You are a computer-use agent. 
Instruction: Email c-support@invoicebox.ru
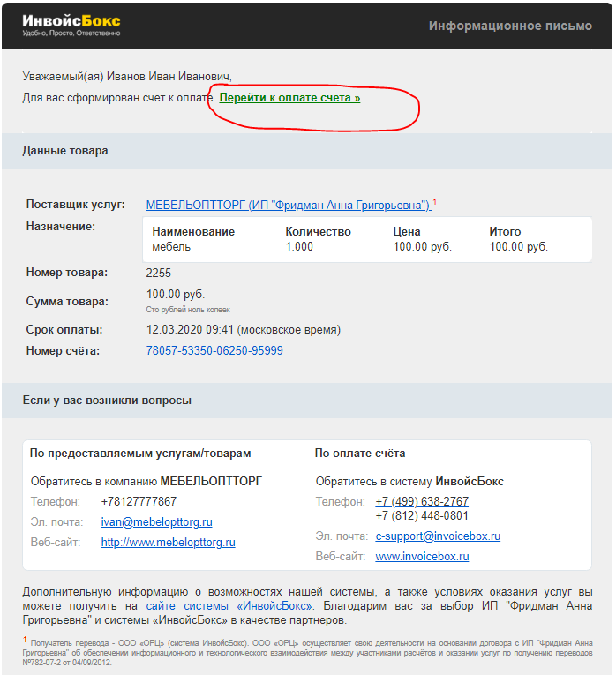tap(438, 536)
